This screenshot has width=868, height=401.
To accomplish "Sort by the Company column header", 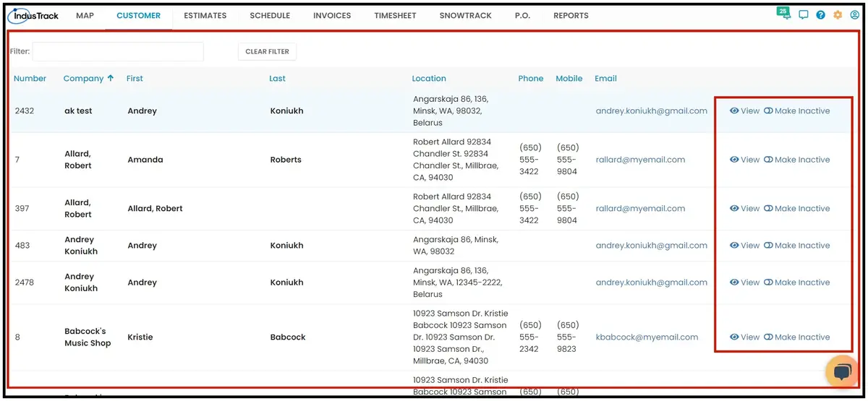I will click(83, 79).
